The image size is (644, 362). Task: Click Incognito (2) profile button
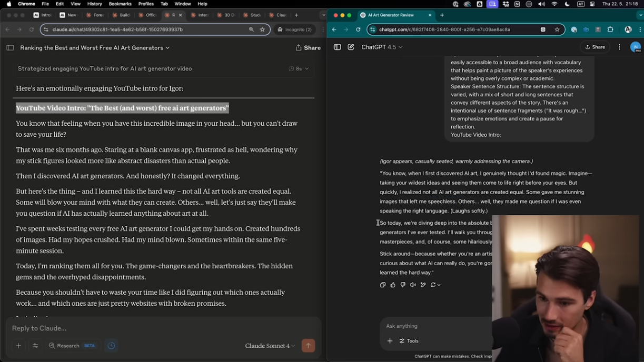click(294, 29)
